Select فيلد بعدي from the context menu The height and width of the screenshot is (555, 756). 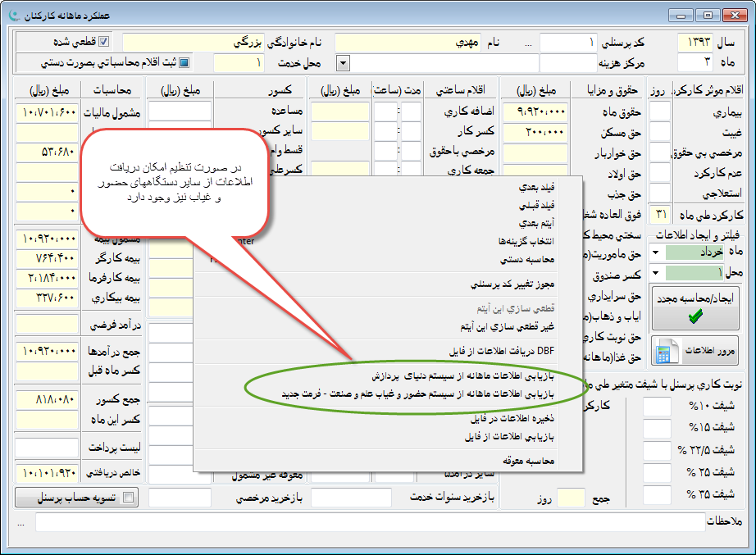coord(536,188)
